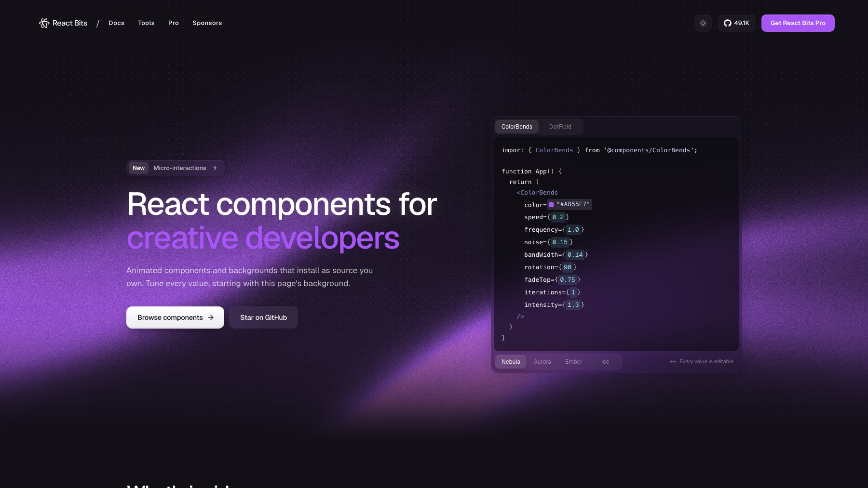This screenshot has width=868, height=488.
Task: Edit the intensity value 1.3
Action: [x=573, y=305]
